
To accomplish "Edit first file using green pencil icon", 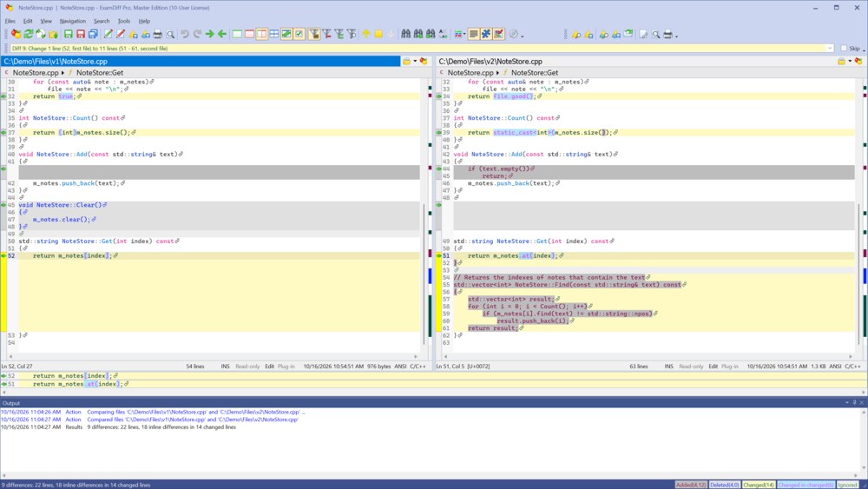I will pyautogui.click(x=108, y=35).
